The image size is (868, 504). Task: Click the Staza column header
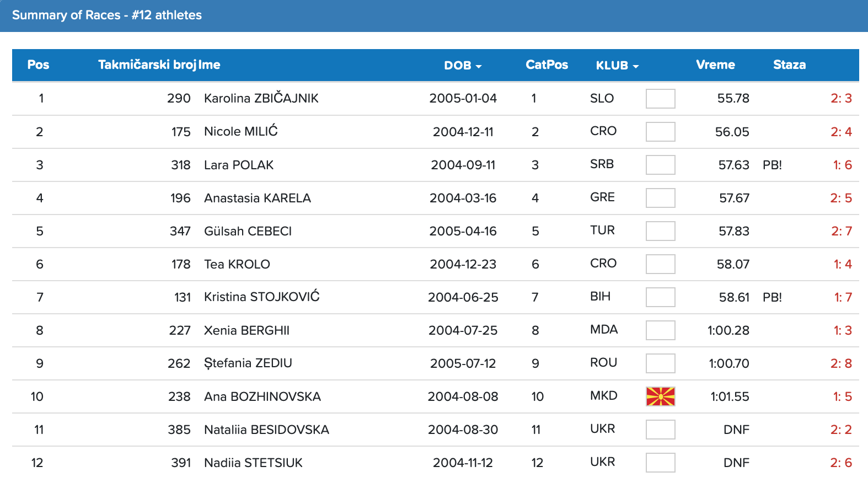click(789, 65)
